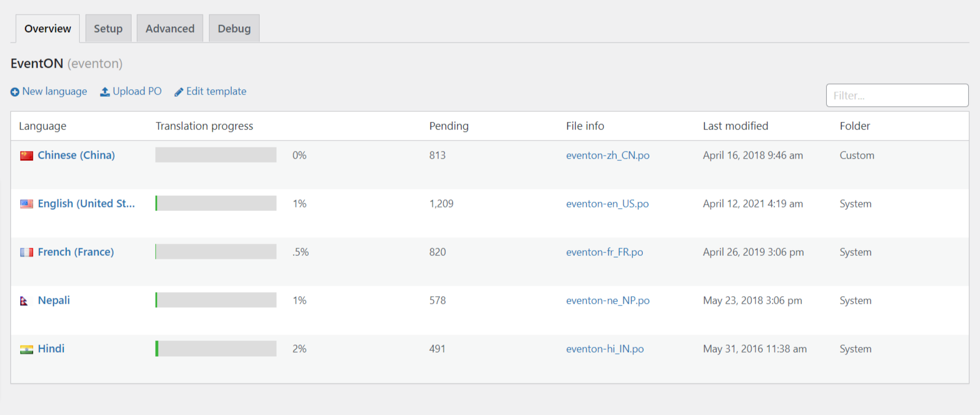Click the United States flag icon
The height and width of the screenshot is (415, 980).
(26, 204)
